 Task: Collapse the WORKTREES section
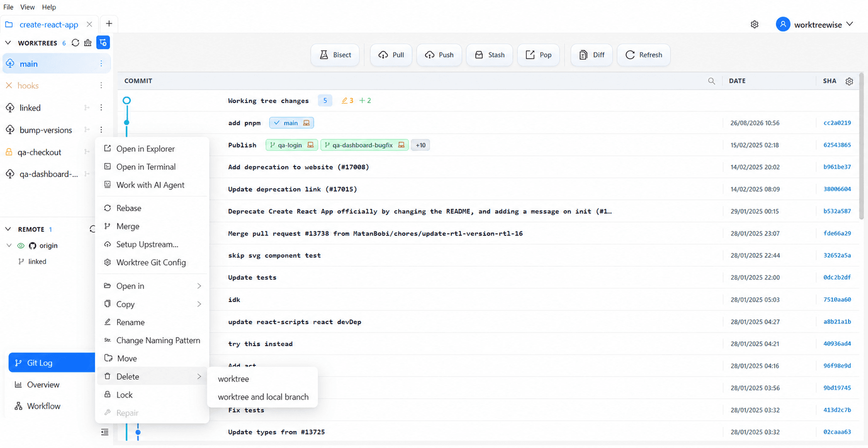tap(8, 43)
